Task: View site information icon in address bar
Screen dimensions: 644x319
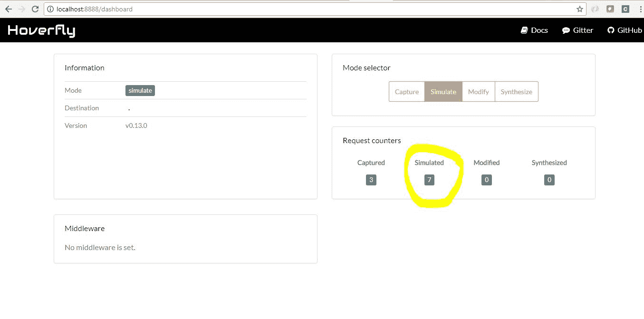Action: click(x=51, y=9)
